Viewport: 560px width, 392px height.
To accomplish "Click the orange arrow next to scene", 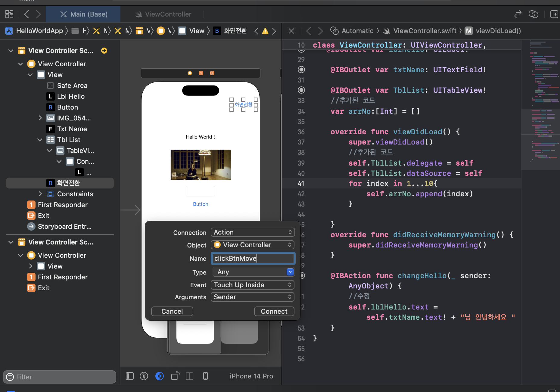I will (x=104, y=51).
